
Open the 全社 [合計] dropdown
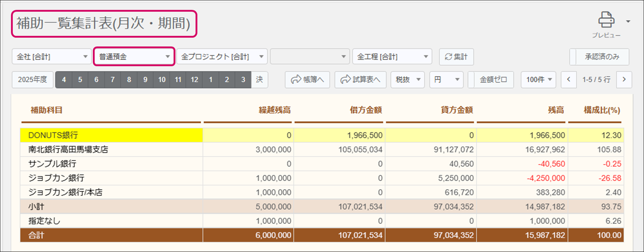(52, 57)
